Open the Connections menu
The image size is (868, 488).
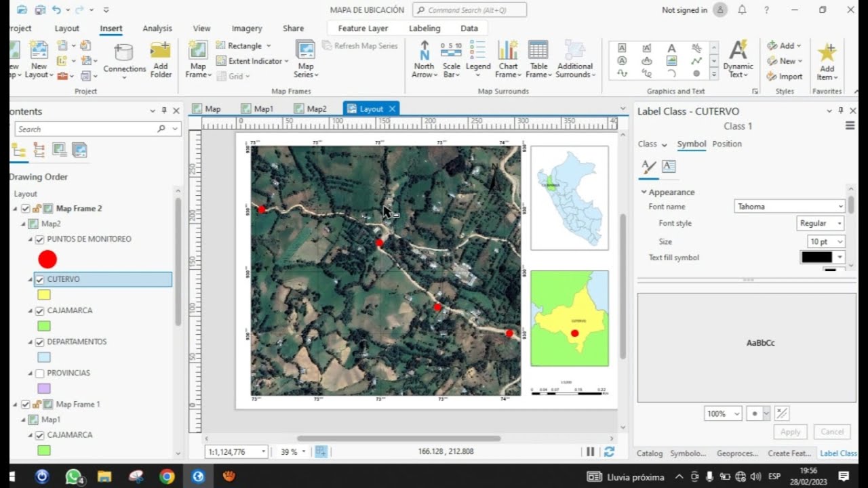click(124, 60)
